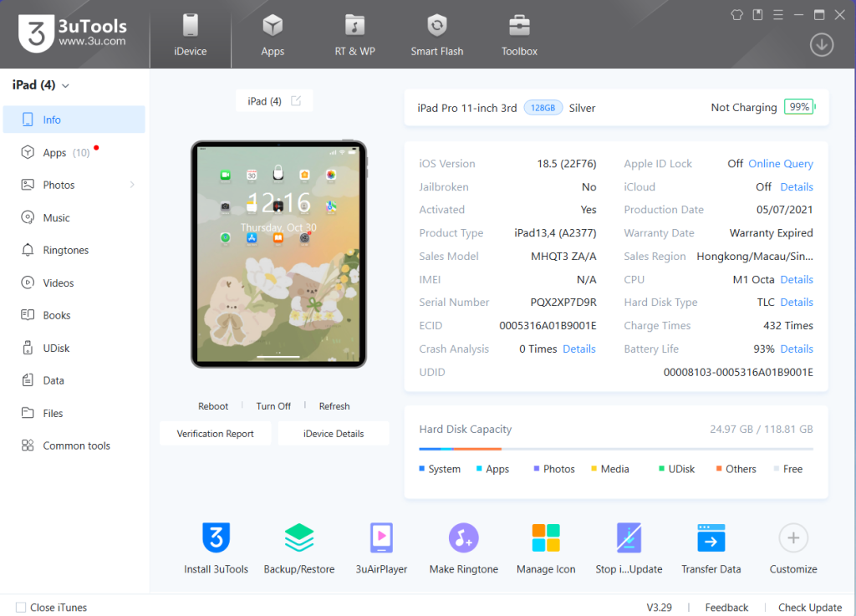856x616 pixels.
Task: Open Battery Life Details link
Action: pos(797,349)
